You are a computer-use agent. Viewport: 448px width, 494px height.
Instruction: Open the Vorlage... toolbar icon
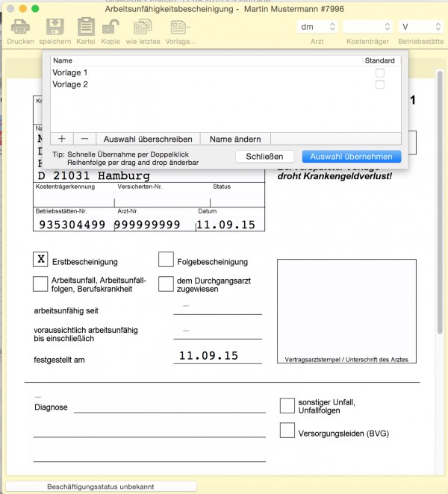pyautogui.click(x=180, y=27)
